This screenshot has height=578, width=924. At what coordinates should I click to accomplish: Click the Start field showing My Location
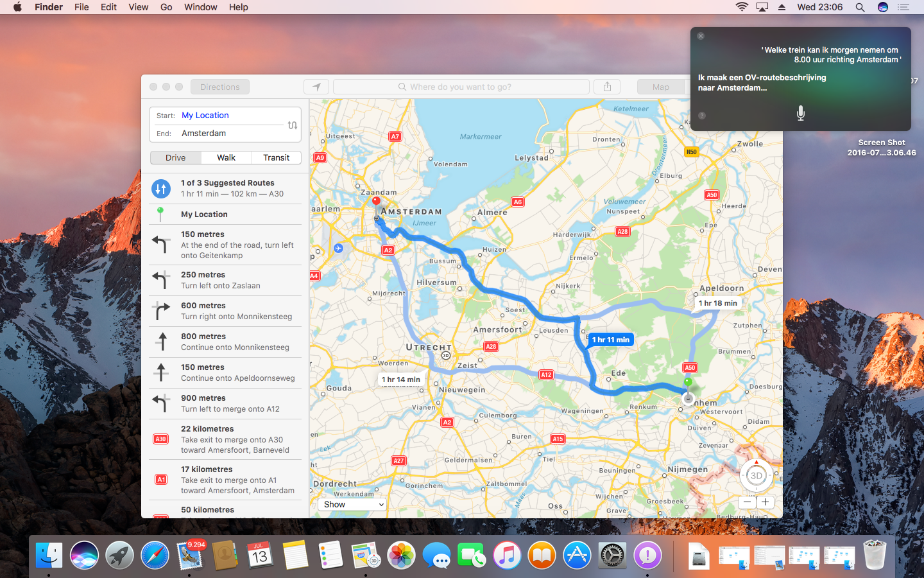click(x=218, y=116)
